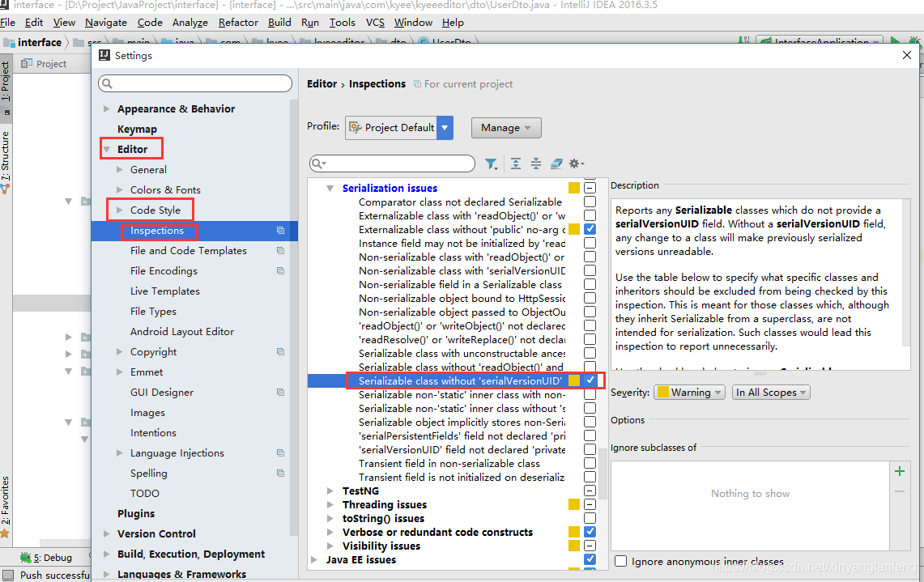Screen dimensions: 924x582
Task: Click the project-level icon next to Language Injections
Action: click(280, 453)
